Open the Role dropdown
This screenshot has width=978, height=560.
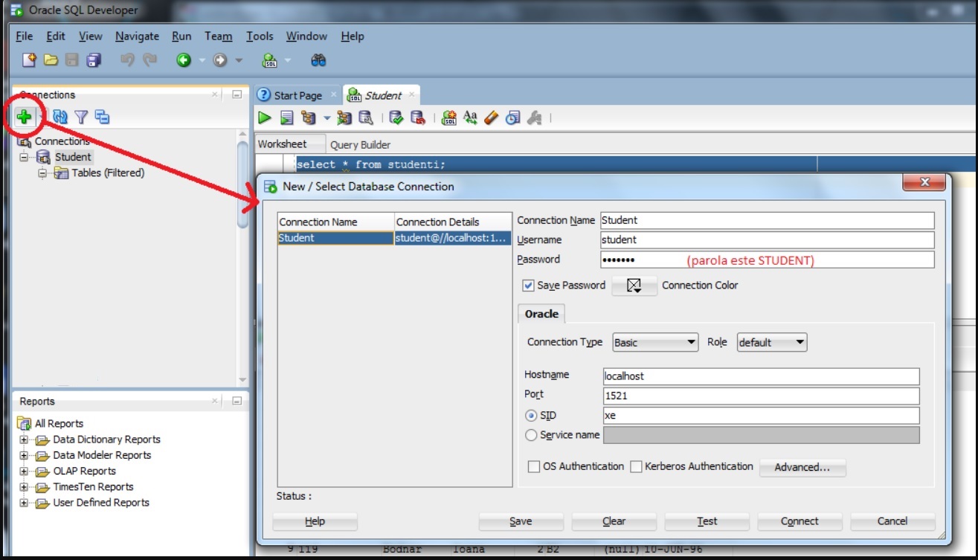click(x=771, y=342)
